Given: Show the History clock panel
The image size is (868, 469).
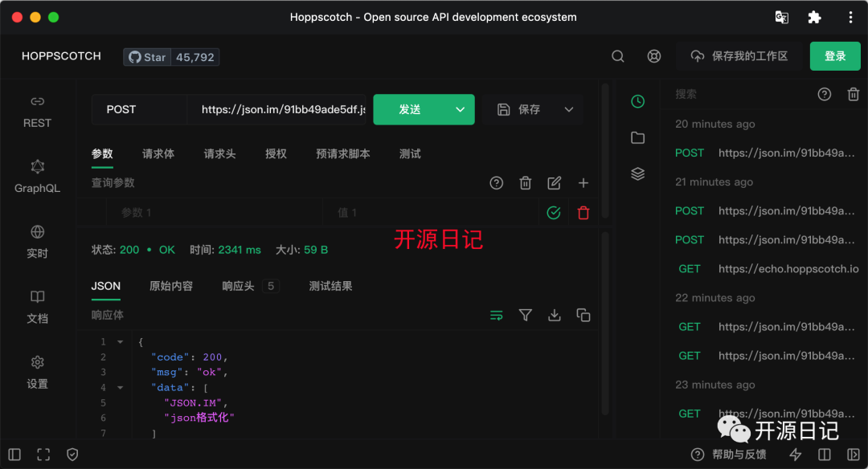Looking at the screenshot, I should click(x=637, y=101).
